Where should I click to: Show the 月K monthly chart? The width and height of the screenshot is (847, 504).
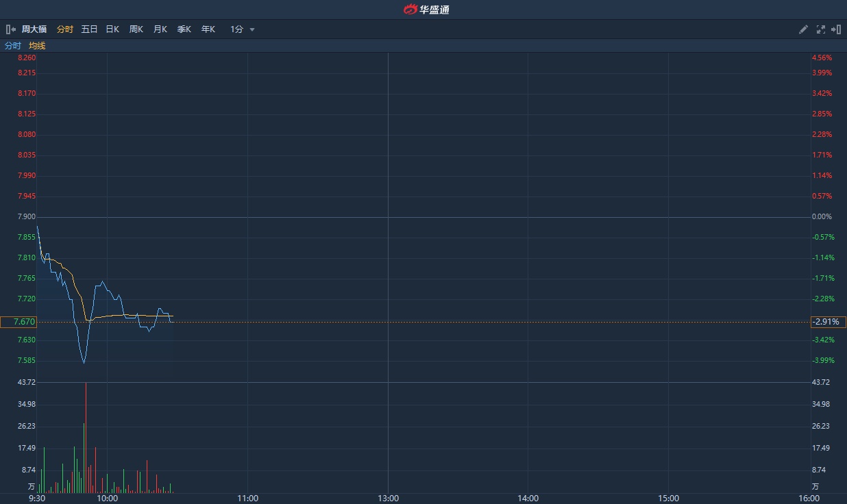coord(160,29)
